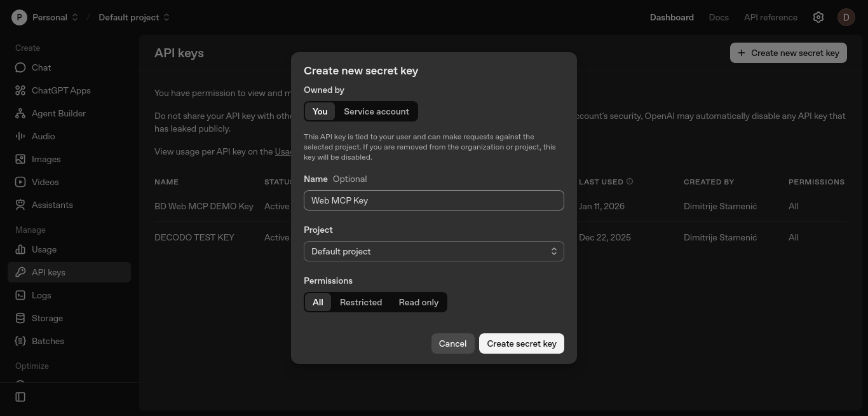The height and width of the screenshot is (416, 868).
Task: Click the Assistants sidebar icon
Action: pyautogui.click(x=21, y=205)
